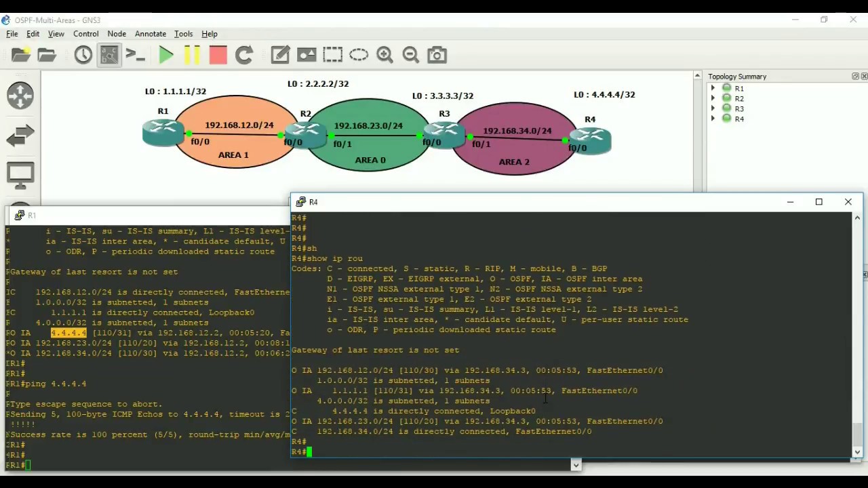
Task: Open the View menu
Action: (56, 34)
